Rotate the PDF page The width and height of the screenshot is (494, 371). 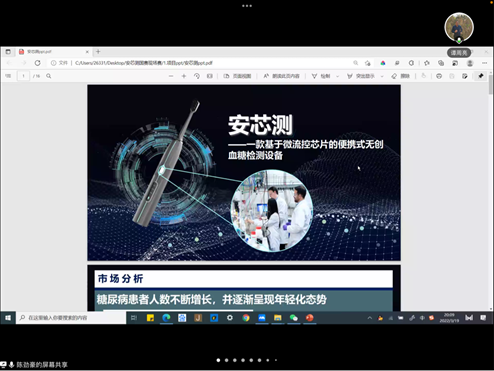click(197, 76)
